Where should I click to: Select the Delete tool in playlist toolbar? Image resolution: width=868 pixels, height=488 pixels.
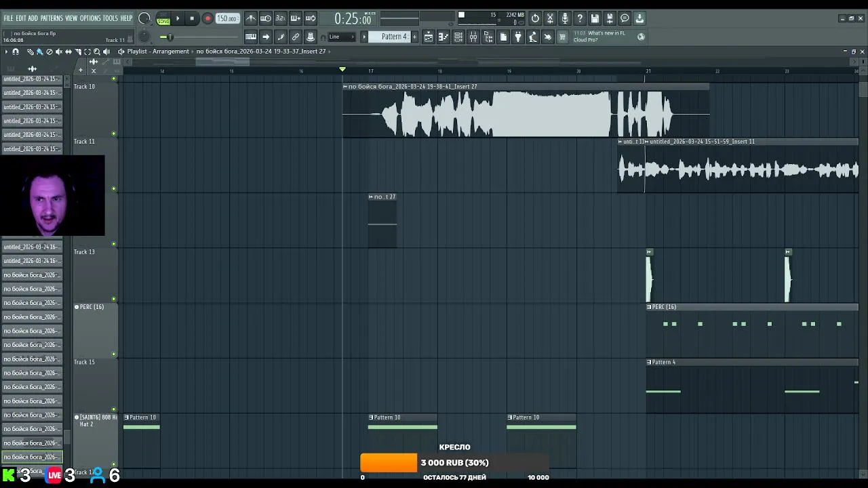point(49,52)
